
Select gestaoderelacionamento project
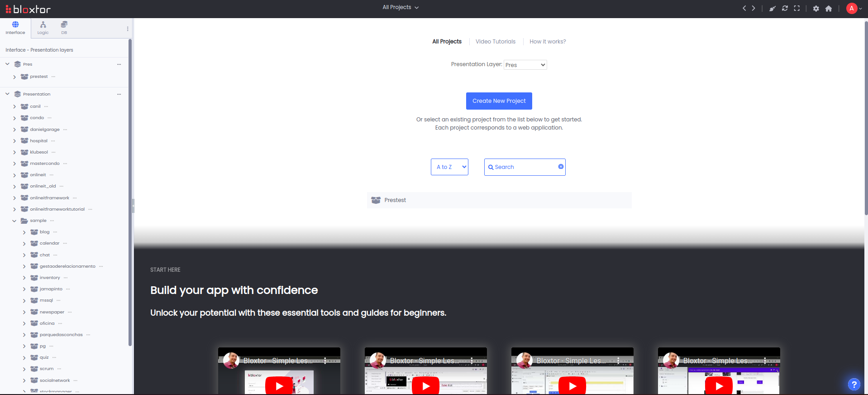[x=67, y=266]
